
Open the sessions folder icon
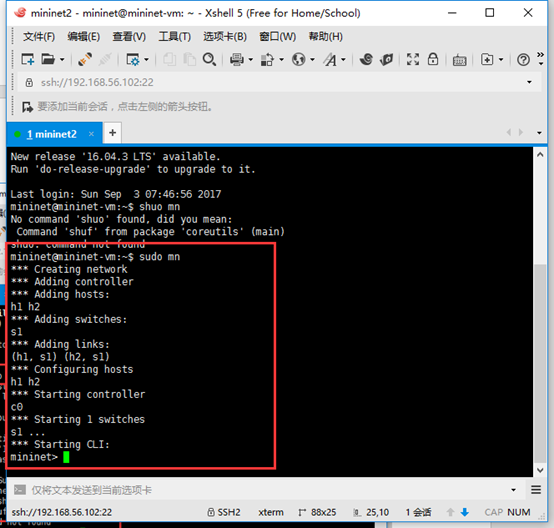pyautogui.click(x=48, y=59)
